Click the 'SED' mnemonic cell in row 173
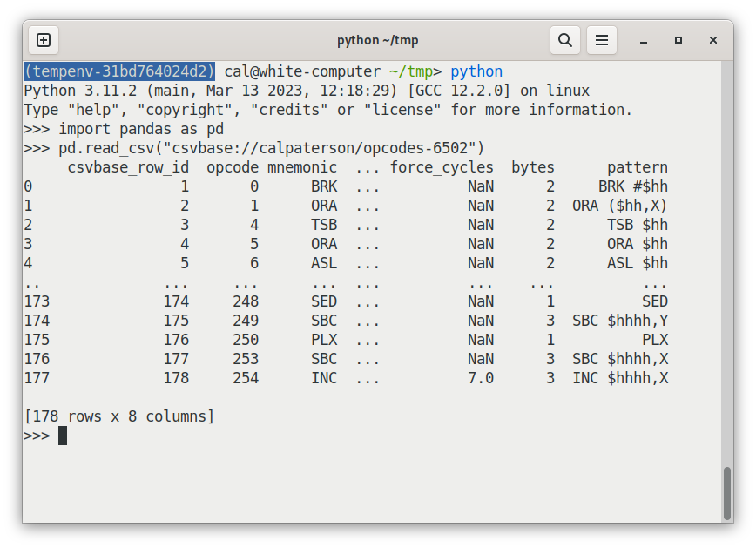The image size is (756, 548). 324,301
